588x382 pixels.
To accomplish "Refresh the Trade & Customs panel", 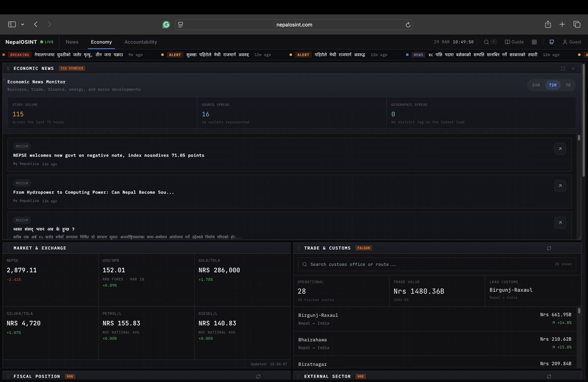I will [x=549, y=248].
